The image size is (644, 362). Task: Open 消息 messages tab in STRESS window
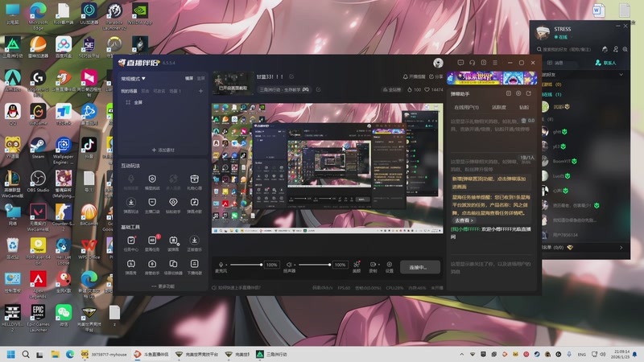pyautogui.click(x=555, y=63)
